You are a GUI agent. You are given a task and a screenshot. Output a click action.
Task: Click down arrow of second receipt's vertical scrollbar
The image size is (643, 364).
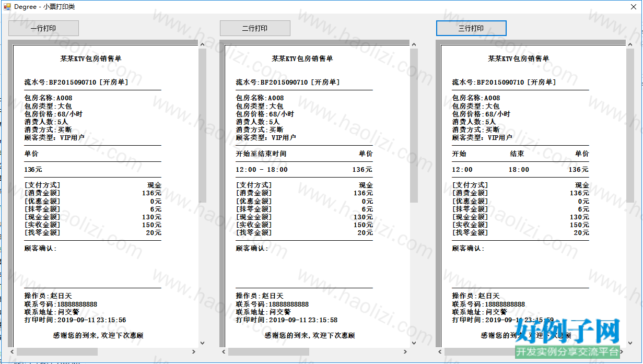click(x=414, y=343)
